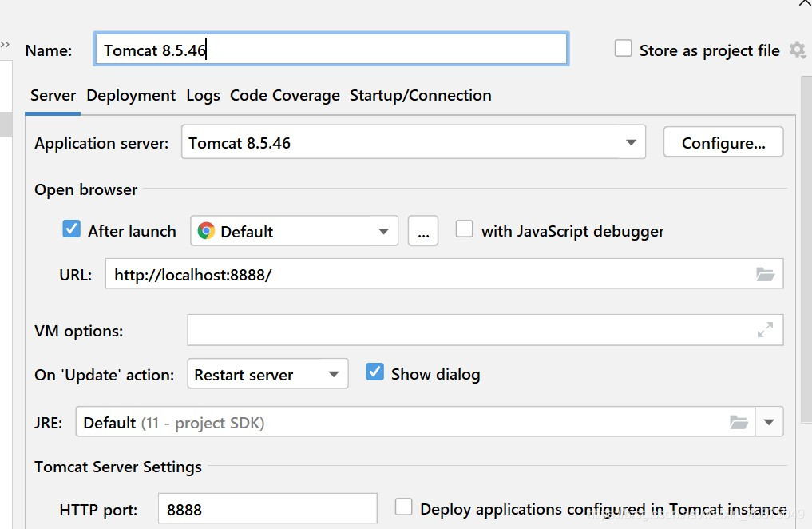Click into the HTTP port input field
The image size is (812, 529).
coord(267,510)
